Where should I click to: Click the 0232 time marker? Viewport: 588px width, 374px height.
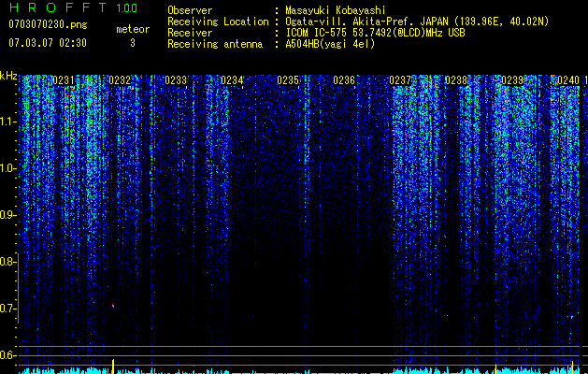[120, 80]
